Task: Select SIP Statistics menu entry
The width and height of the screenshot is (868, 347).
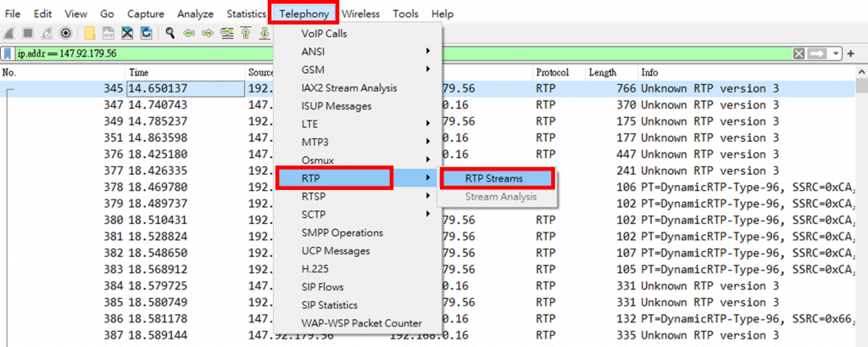Action: (x=359, y=305)
